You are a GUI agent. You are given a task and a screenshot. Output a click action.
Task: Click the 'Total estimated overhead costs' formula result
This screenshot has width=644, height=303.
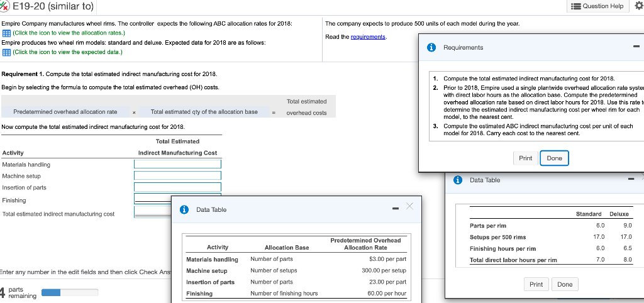pos(306,107)
